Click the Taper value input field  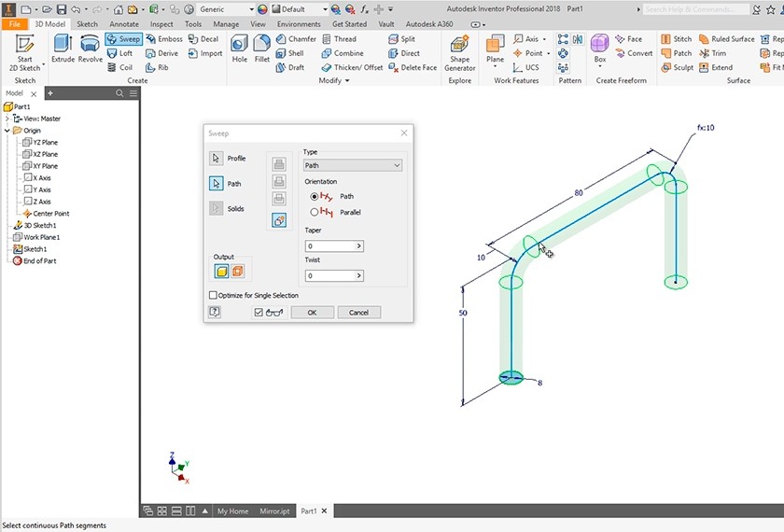pos(330,246)
